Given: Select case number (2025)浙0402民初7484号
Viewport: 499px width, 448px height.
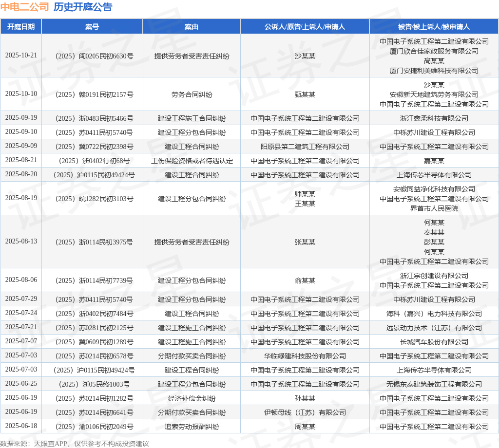Looking at the screenshot, I should [x=94, y=314].
